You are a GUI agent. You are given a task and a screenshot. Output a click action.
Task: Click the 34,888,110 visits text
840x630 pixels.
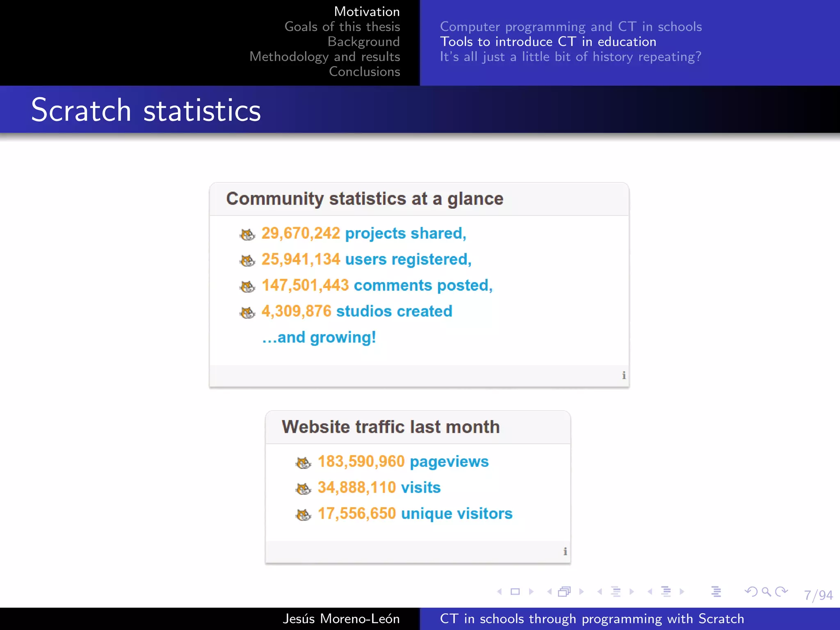pos(379,488)
